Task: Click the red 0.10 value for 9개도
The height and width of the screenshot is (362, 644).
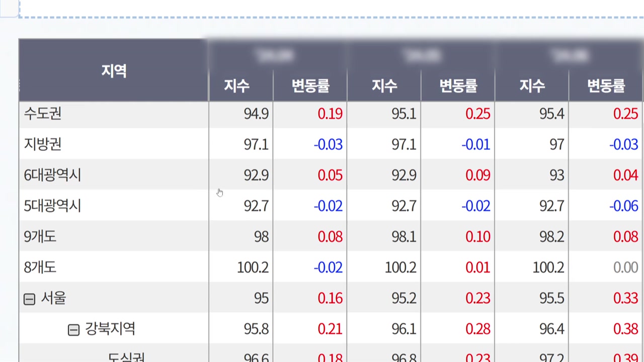Action: click(x=477, y=236)
